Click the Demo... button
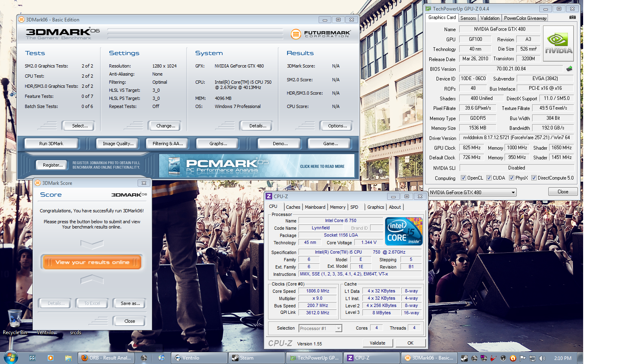The height and width of the screenshot is (364, 622). click(280, 144)
